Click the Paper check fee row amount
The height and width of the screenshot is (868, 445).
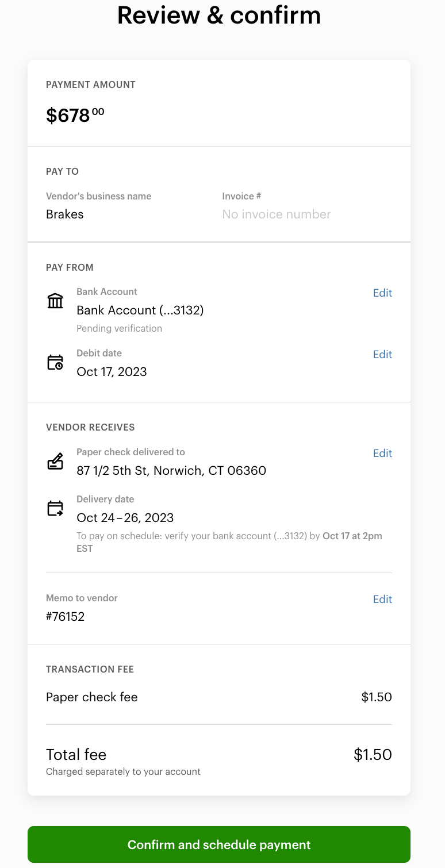pos(376,697)
